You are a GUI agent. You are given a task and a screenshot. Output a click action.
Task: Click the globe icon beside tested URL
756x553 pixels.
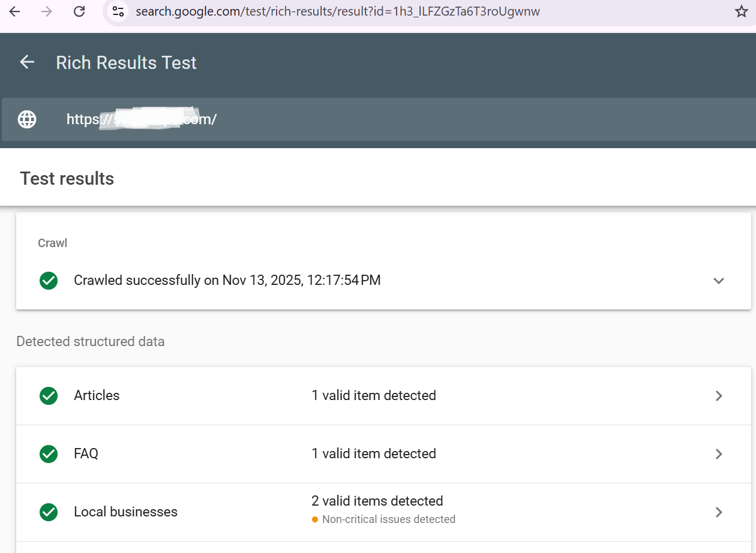tap(27, 119)
